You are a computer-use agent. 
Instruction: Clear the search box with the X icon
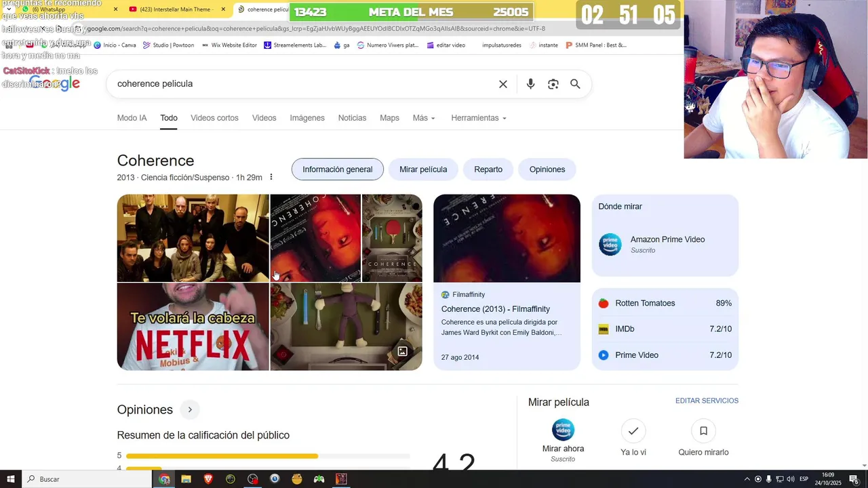pos(503,84)
